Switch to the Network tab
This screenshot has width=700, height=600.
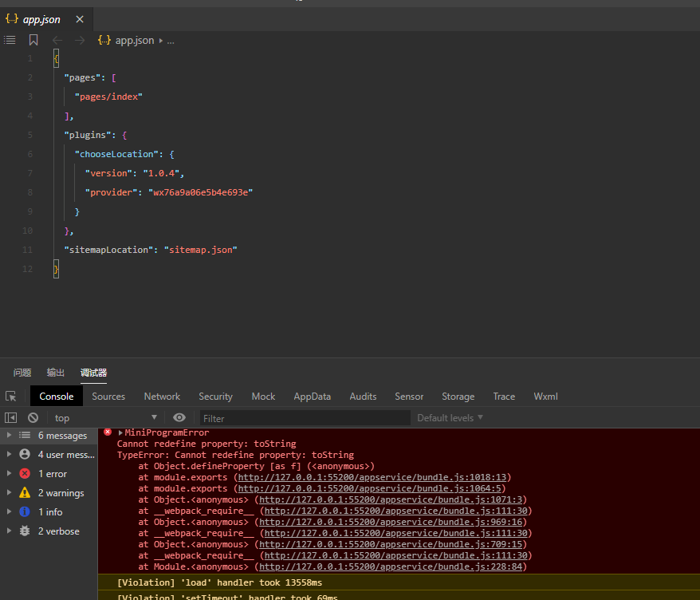[162, 396]
